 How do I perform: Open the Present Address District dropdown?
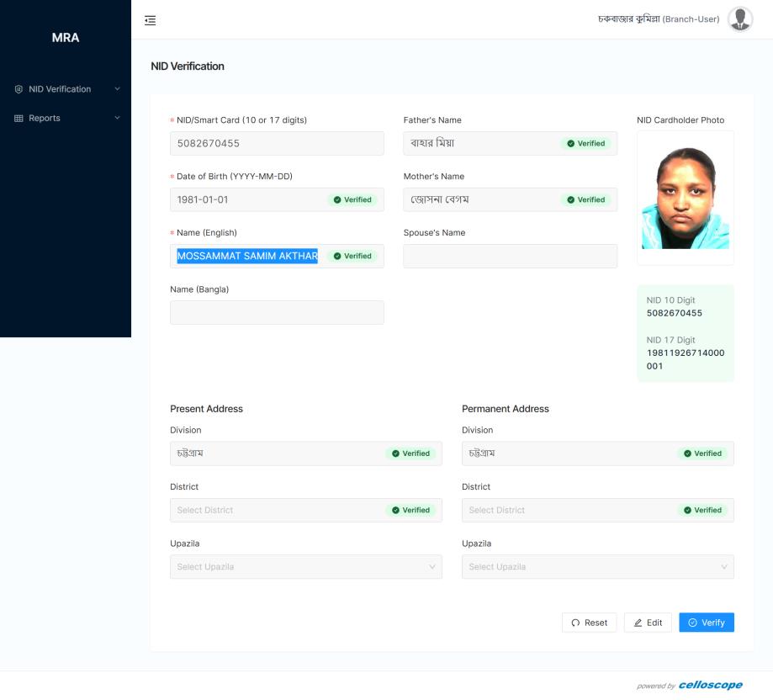278,511
